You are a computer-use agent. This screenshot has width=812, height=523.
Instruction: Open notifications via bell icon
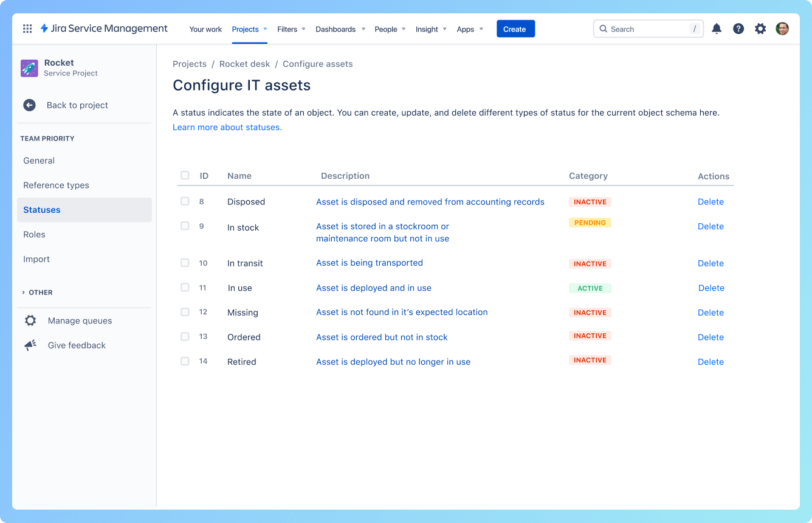[717, 29]
